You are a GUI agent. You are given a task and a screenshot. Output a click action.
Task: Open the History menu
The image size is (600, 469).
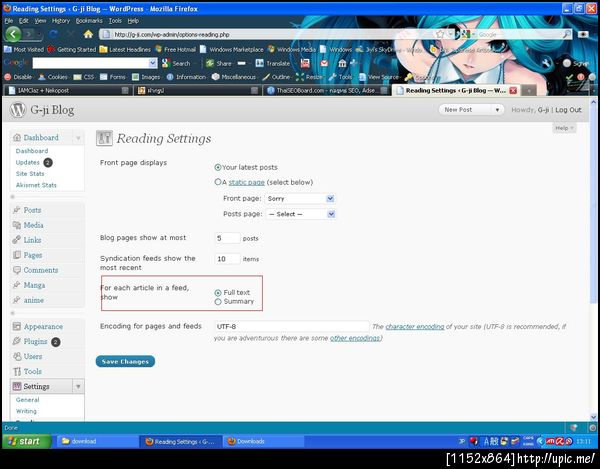click(61, 21)
